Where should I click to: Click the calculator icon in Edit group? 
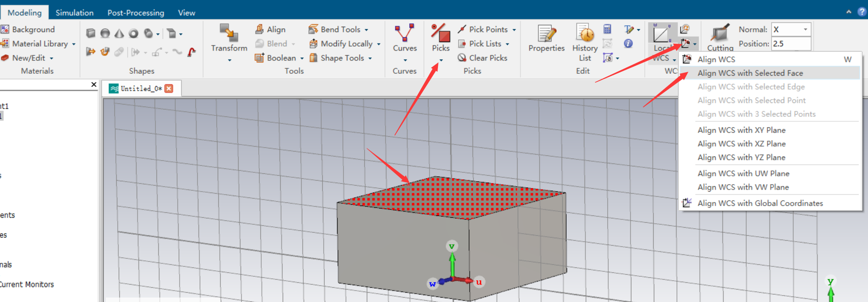[x=607, y=29]
